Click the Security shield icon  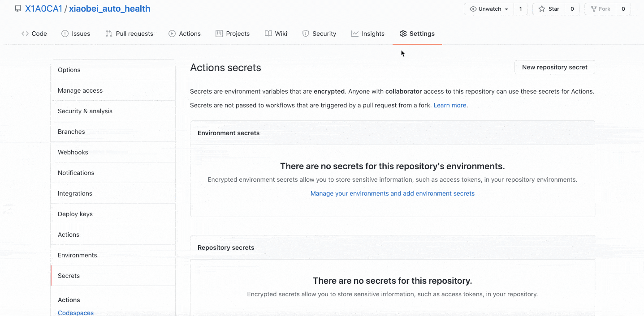pyautogui.click(x=306, y=34)
